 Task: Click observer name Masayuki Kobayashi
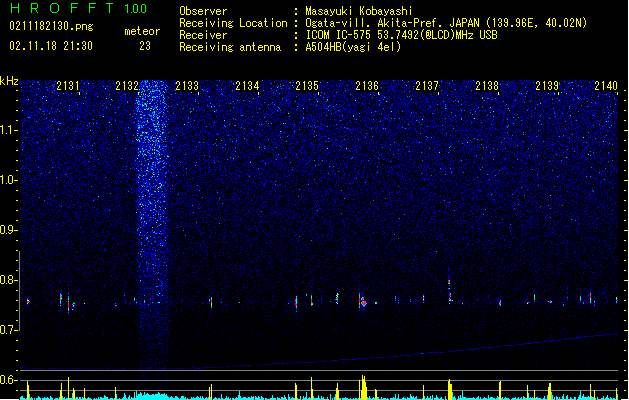[359, 11]
